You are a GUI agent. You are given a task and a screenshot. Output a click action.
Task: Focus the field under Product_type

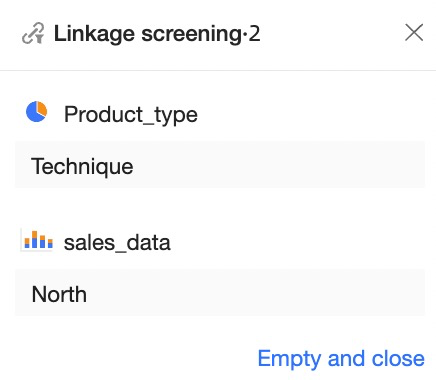(x=220, y=165)
